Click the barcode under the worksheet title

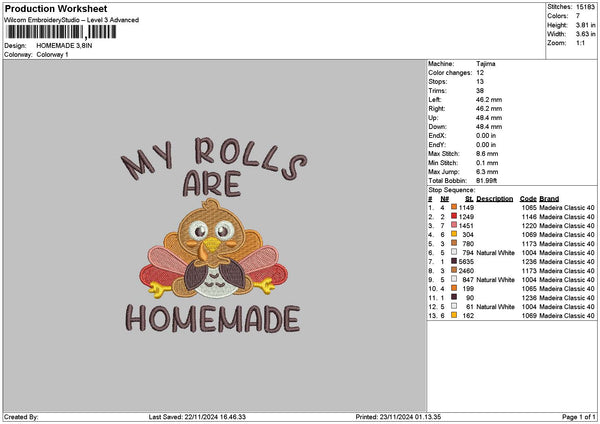pos(61,32)
